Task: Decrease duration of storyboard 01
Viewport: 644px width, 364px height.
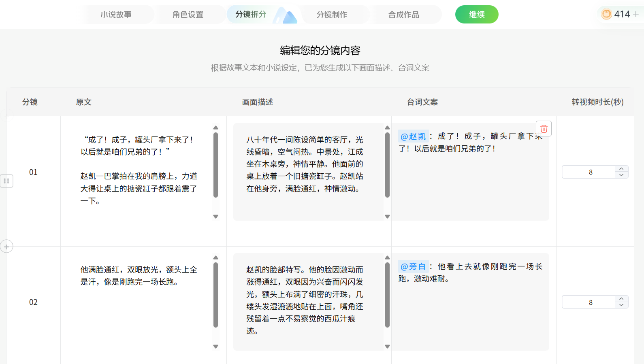Action: [x=621, y=175]
